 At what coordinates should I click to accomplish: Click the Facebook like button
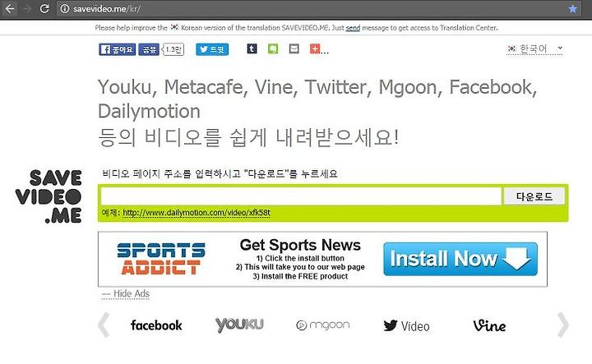click(117, 49)
